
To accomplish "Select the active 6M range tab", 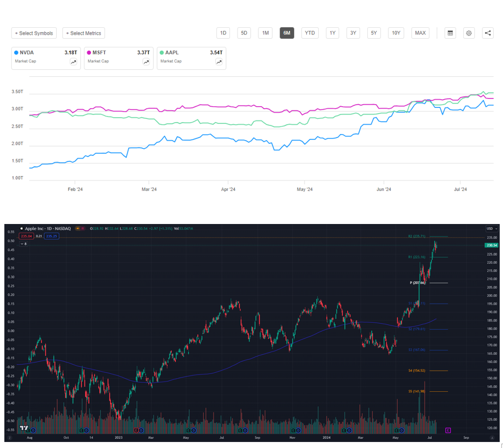I will (x=287, y=33).
